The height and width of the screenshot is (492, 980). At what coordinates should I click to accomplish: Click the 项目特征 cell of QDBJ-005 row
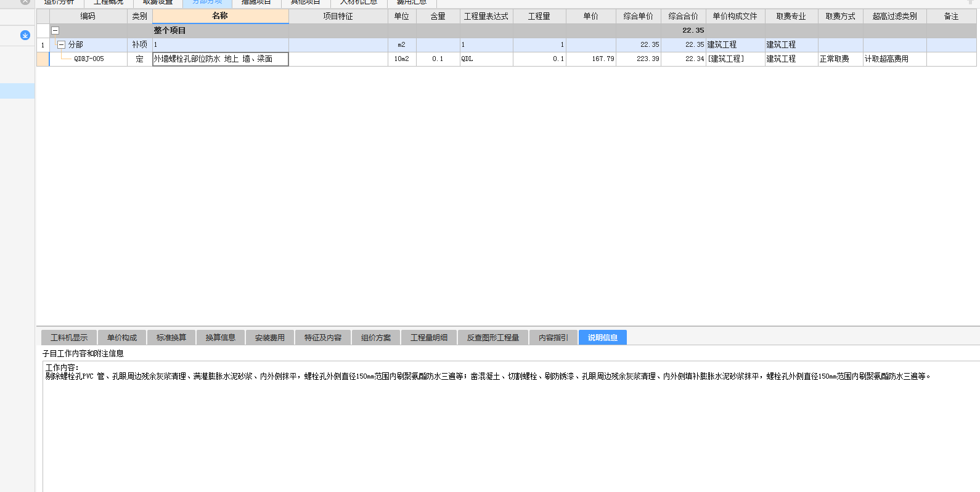pyautogui.click(x=338, y=59)
